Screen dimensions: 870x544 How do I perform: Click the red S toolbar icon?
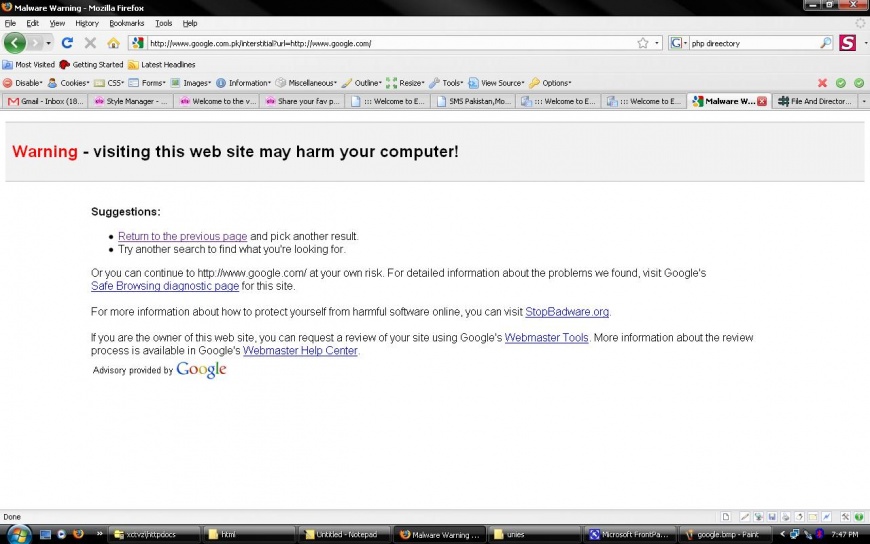point(848,43)
